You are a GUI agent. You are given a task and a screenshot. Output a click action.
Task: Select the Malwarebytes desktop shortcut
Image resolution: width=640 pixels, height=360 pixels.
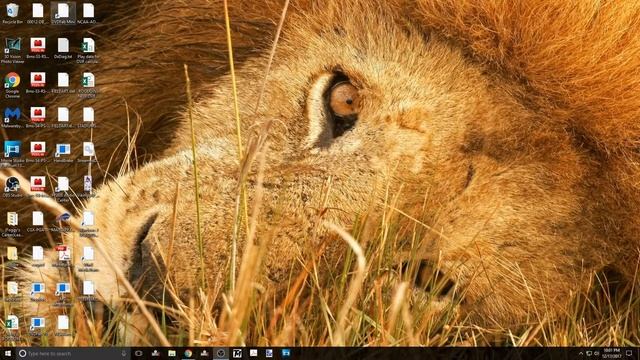tap(12, 118)
